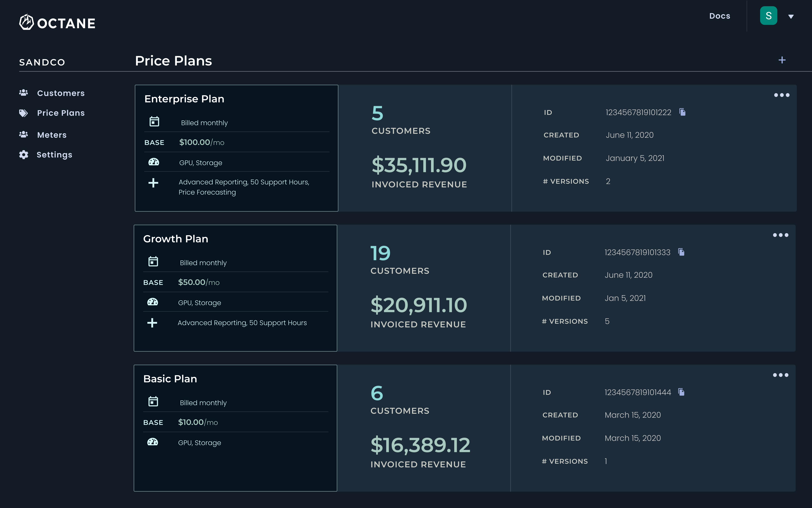Image resolution: width=812 pixels, height=508 pixels.
Task: Open the Basic Plan three-dot menu
Action: 780,375
